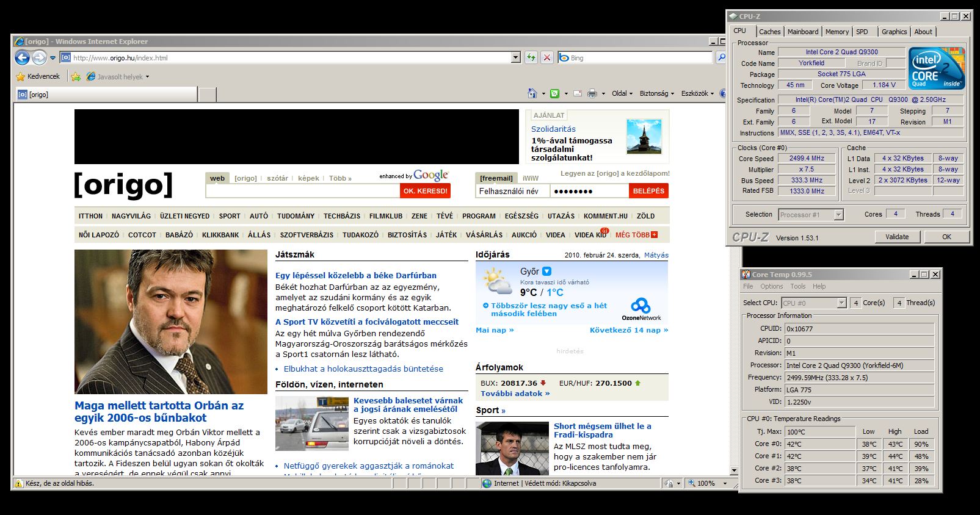
Task: Switch to CPU-Z About tab
Action: [923, 32]
